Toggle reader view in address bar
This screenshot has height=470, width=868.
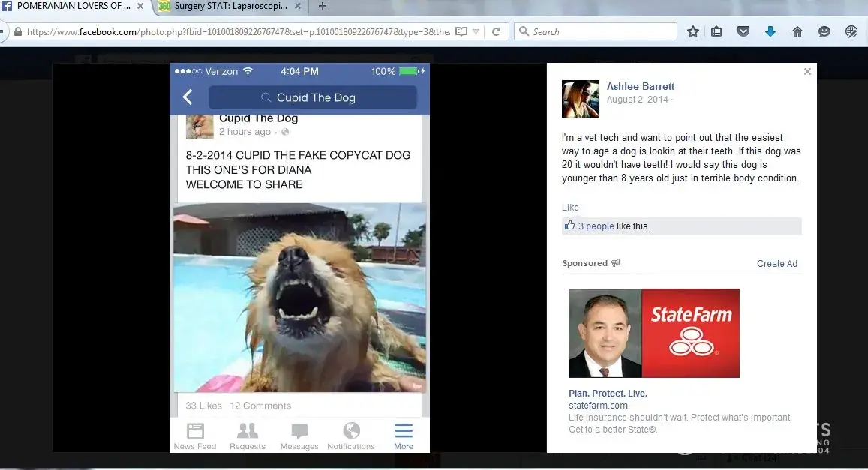pos(461,31)
